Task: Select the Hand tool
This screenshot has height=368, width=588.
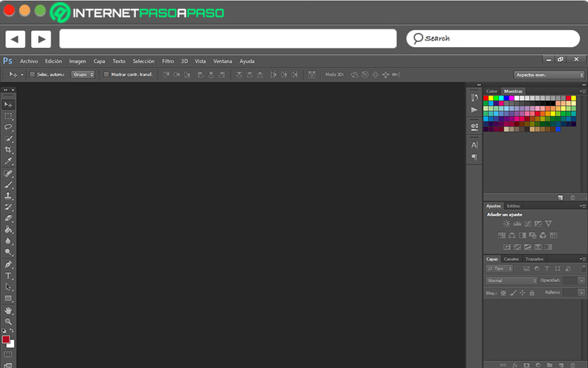Action: (x=8, y=311)
